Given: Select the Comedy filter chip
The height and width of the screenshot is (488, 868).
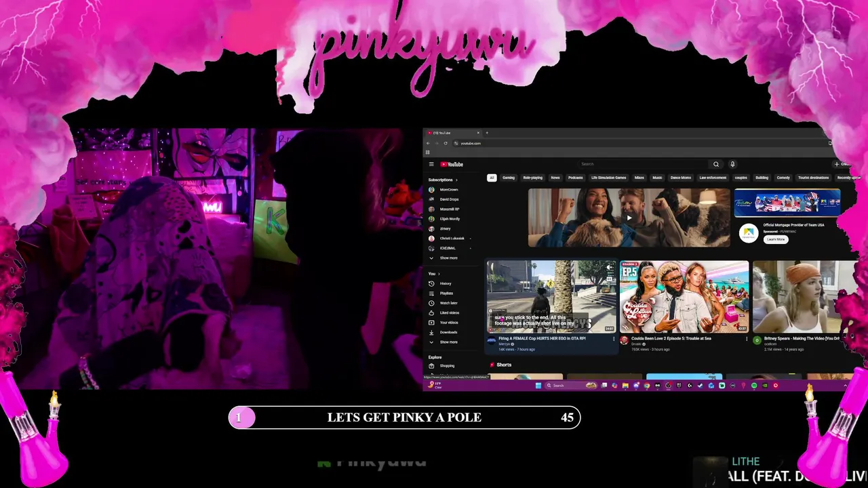Looking at the screenshot, I should pos(783,178).
